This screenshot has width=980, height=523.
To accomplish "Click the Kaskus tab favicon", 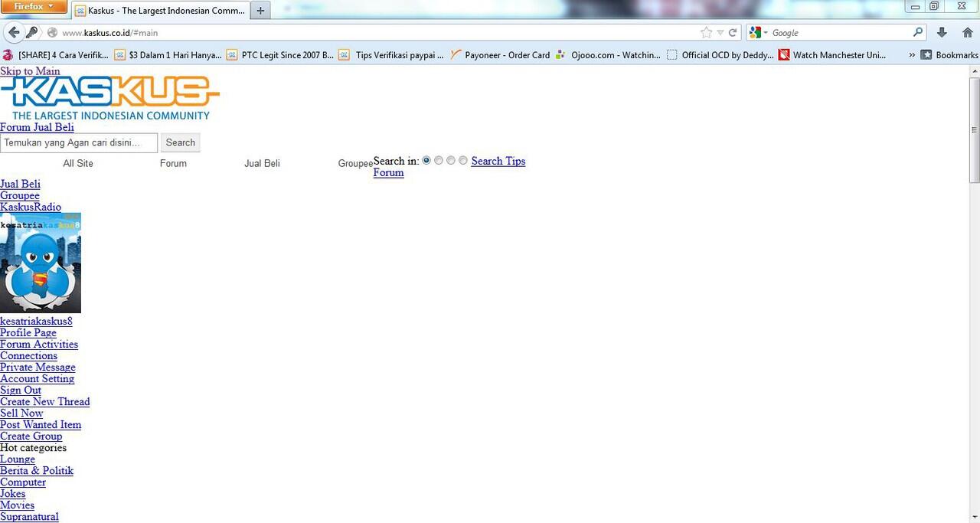I will [x=80, y=11].
